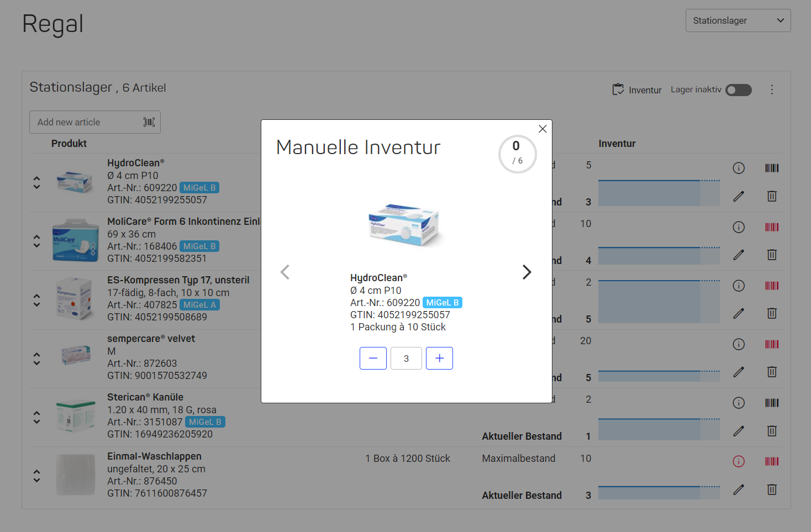Reorder ES-Kompressen row with sort arrows
Image resolution: width=811 pixels, height=532 pixels.
click(x=36, y=300)
